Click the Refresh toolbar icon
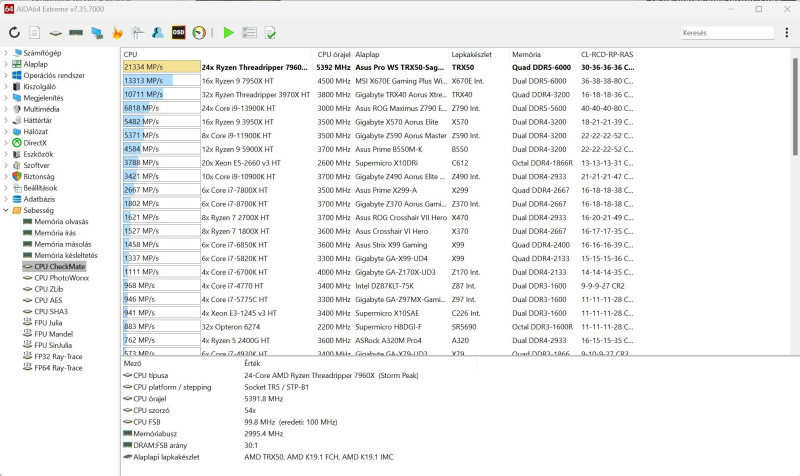Viewport: 800px width, 476px height. point(14,33)
